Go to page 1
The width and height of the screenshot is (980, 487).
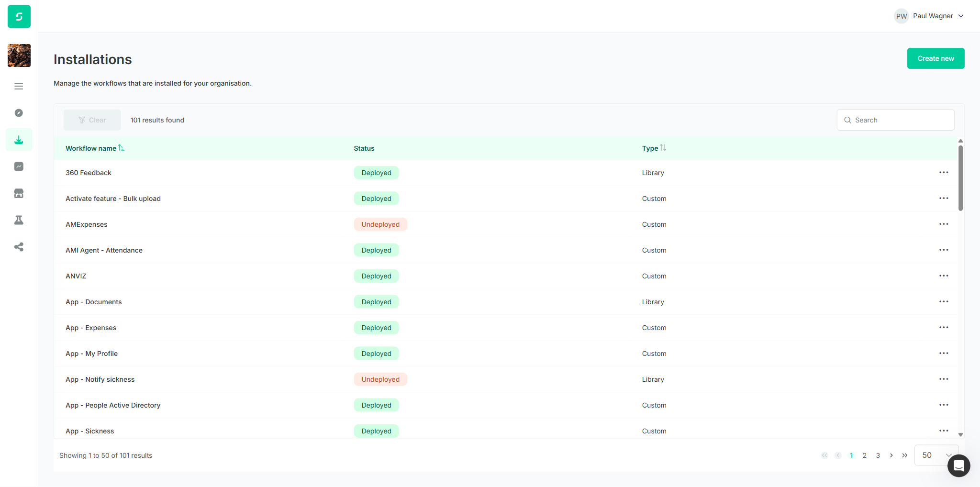tap(851, 455)
